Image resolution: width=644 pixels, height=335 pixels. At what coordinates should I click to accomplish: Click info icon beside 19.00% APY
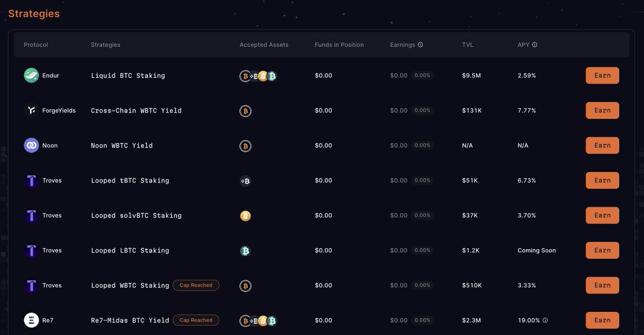pyautogui.click(x=545, y=321)
